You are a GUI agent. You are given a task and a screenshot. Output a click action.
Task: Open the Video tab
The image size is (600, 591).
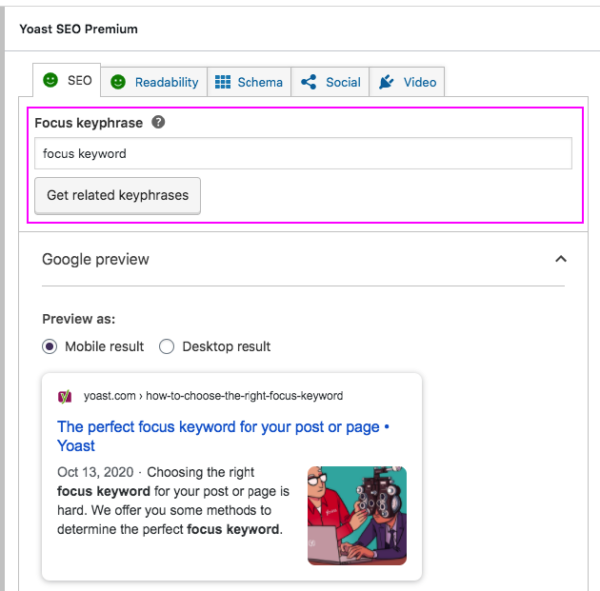point(419,82)
